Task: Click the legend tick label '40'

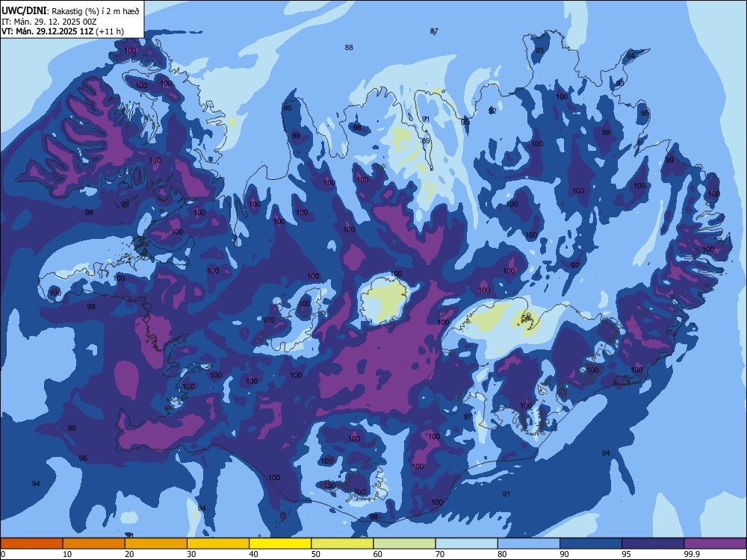Action: pos(253,554)
